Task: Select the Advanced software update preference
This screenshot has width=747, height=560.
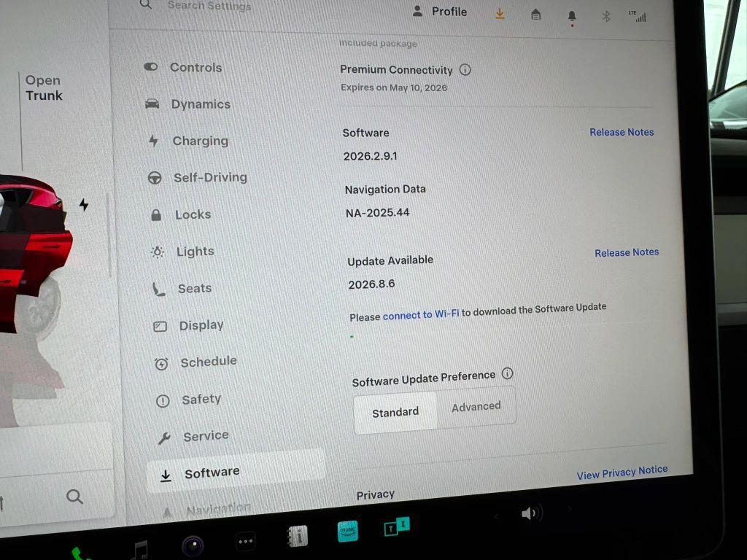Action: pyautogui.click(x=476, y=407)
